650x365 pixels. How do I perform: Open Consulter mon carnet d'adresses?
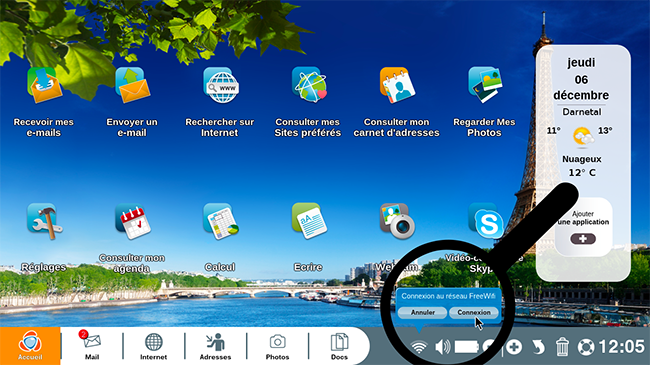click(x=397, y=85)
